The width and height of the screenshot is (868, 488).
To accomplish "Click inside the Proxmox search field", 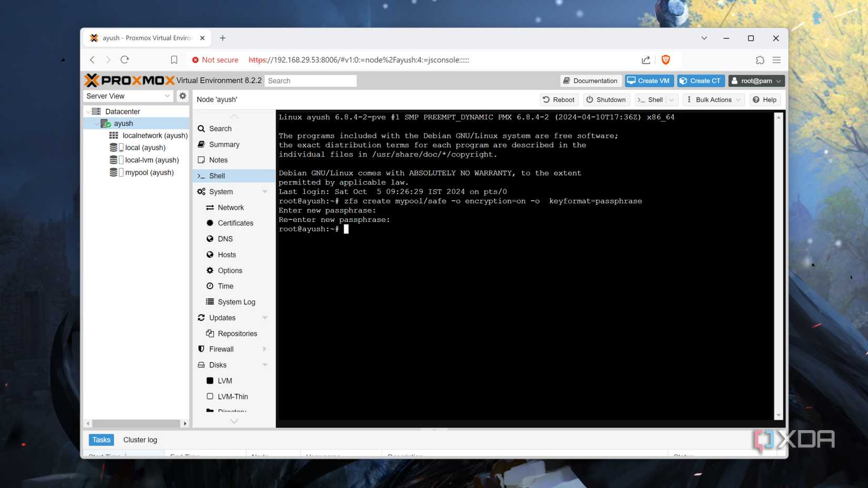I will point(310,80).
